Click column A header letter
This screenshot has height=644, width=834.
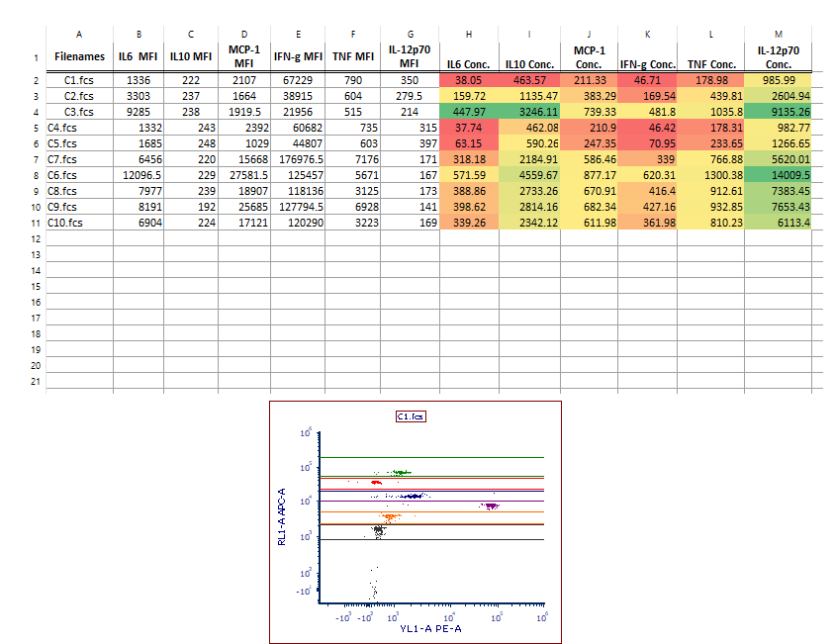pyautogui.click(x=79, y=34)
